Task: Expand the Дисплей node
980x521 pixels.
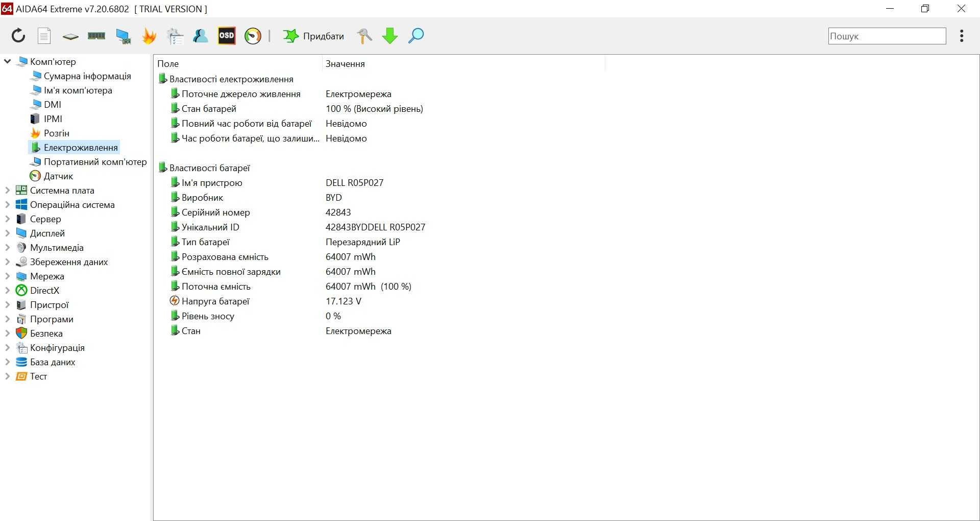Action: pyautogui.click(x=8, y=233)
